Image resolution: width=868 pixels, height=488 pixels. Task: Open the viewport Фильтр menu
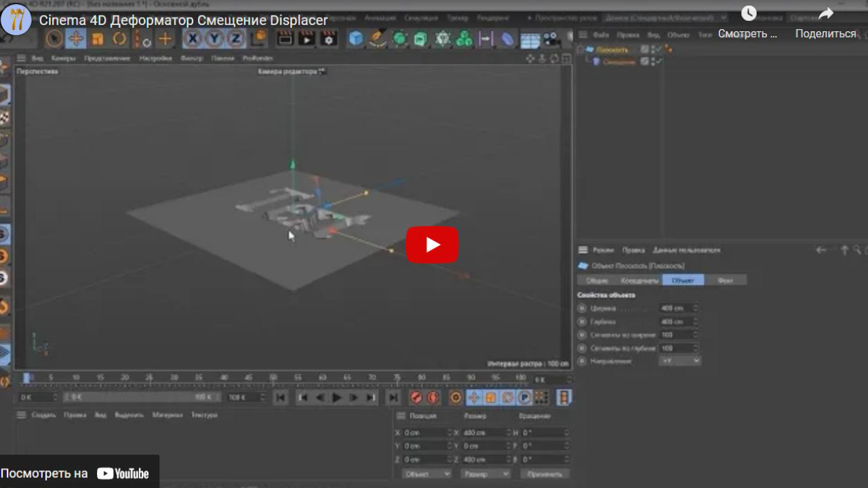(192, 58)
